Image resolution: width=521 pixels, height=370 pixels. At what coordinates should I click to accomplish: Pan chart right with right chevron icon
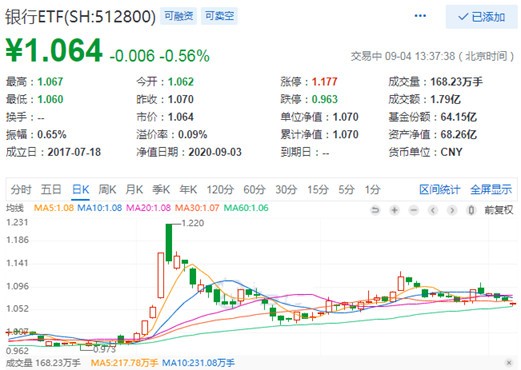click(x=452, y=210)
